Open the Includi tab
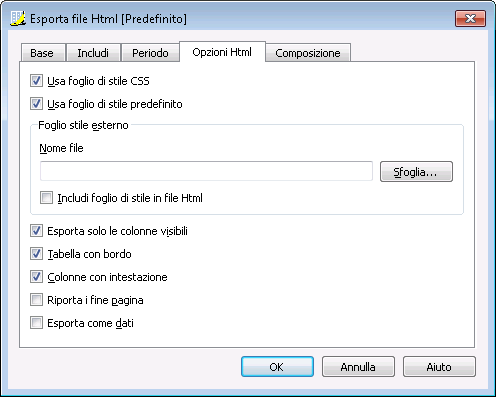The image size is (496, 397). click(93, 53)
